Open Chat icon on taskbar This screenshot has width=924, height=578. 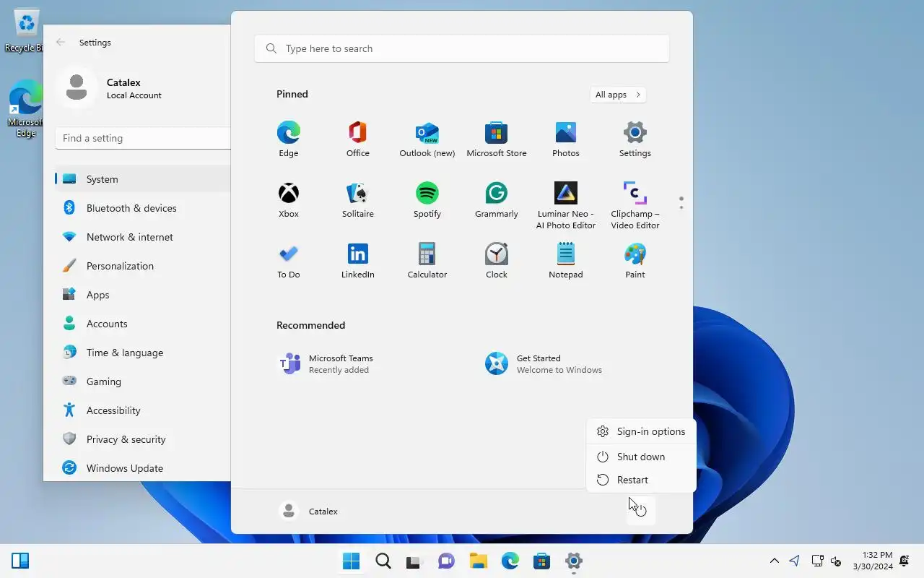(x=446, y=561)
